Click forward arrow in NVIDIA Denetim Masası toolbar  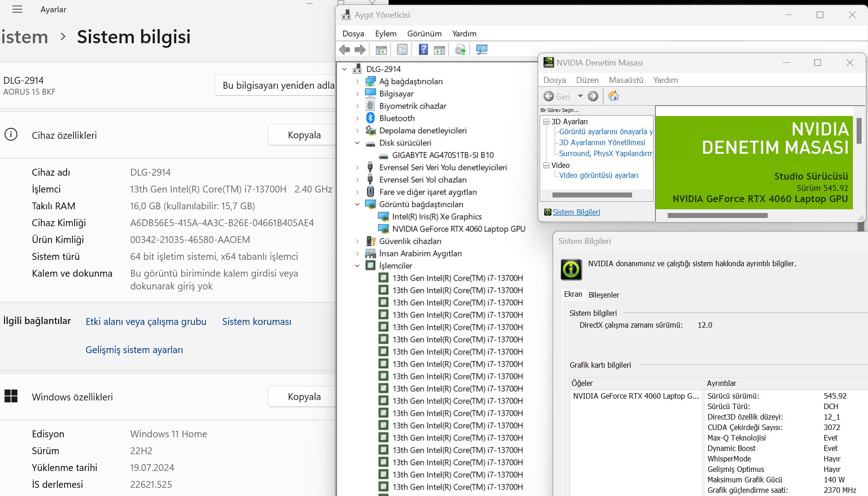(x=593, y=96)
